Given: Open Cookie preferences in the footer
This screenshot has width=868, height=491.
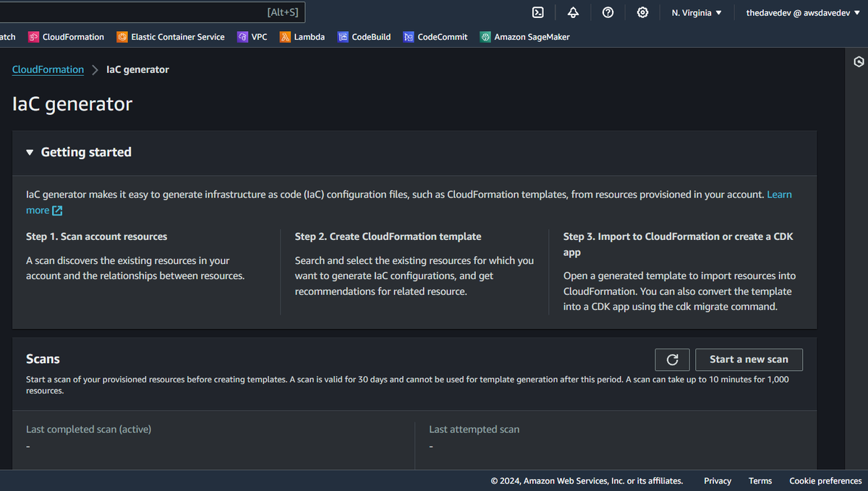Looking at the screenshot, I should pos(825,481).
